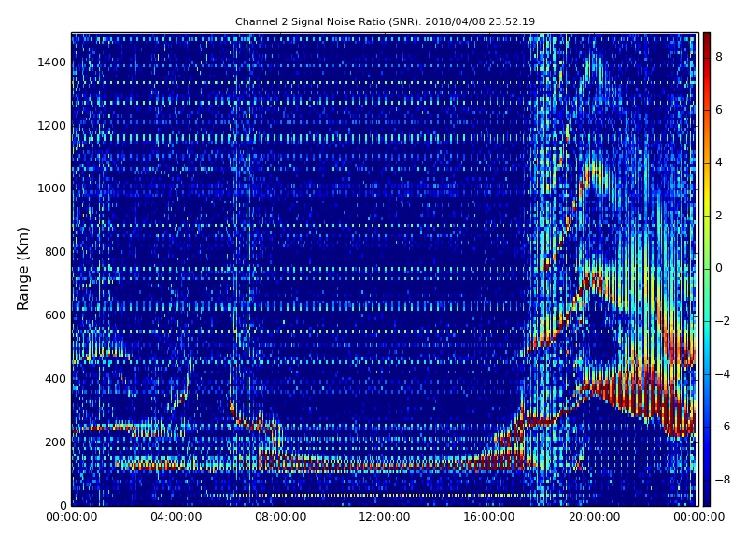Click the 20:00:00 time axis label

pos(594,517)
